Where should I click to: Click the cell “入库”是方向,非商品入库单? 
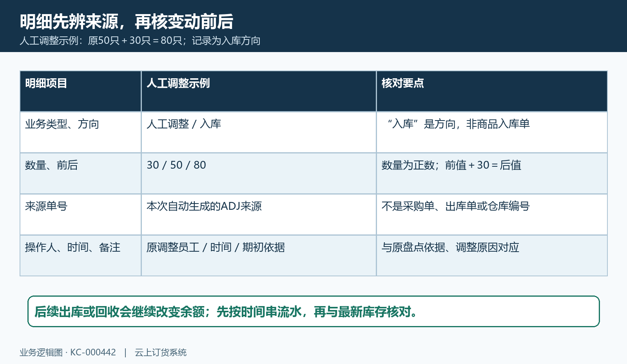point(492,132)
